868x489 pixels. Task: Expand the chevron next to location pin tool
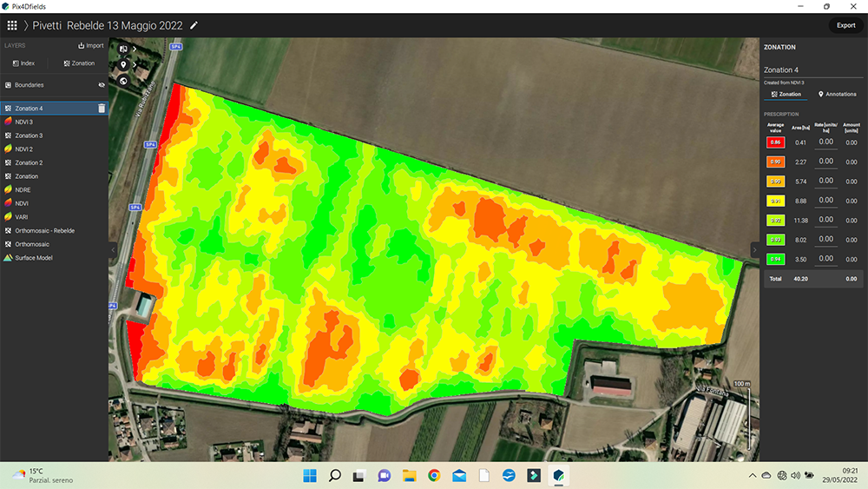(x=135, y=64)
